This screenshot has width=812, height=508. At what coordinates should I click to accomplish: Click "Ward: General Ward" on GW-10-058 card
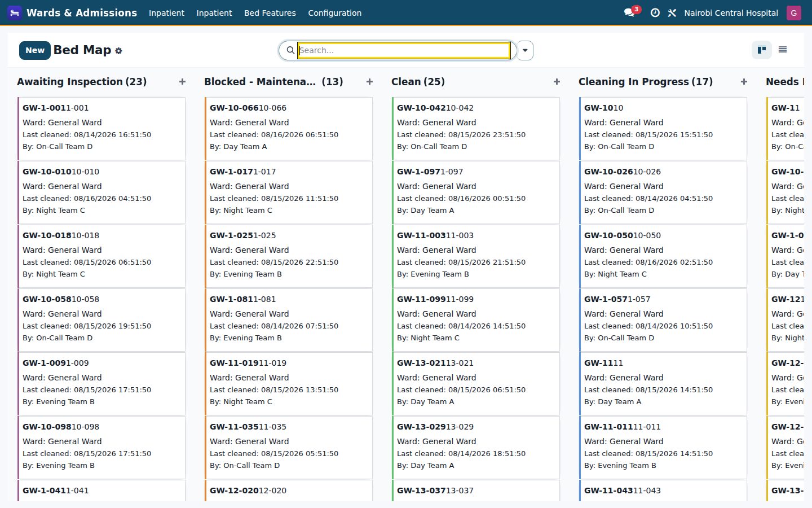coord(62,314)
